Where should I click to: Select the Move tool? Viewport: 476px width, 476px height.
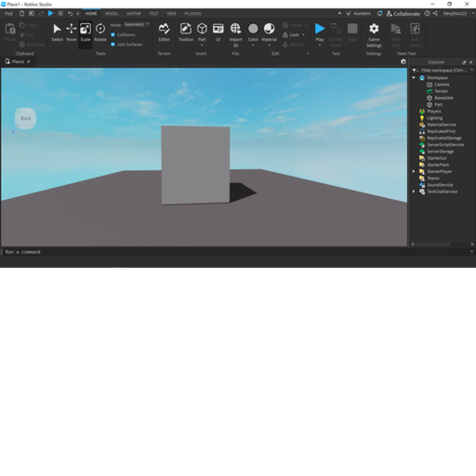point(72,33)
